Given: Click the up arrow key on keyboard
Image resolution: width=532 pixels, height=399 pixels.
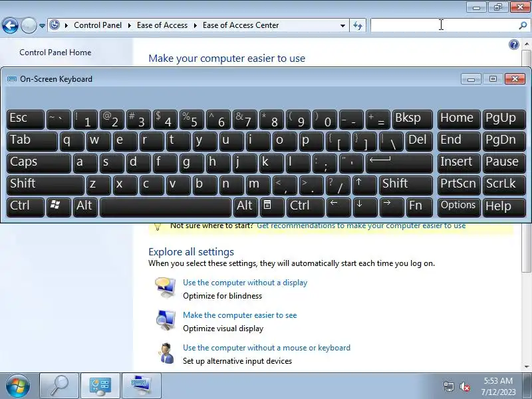Looking at the screenshot, I should [x=364, y=185].
